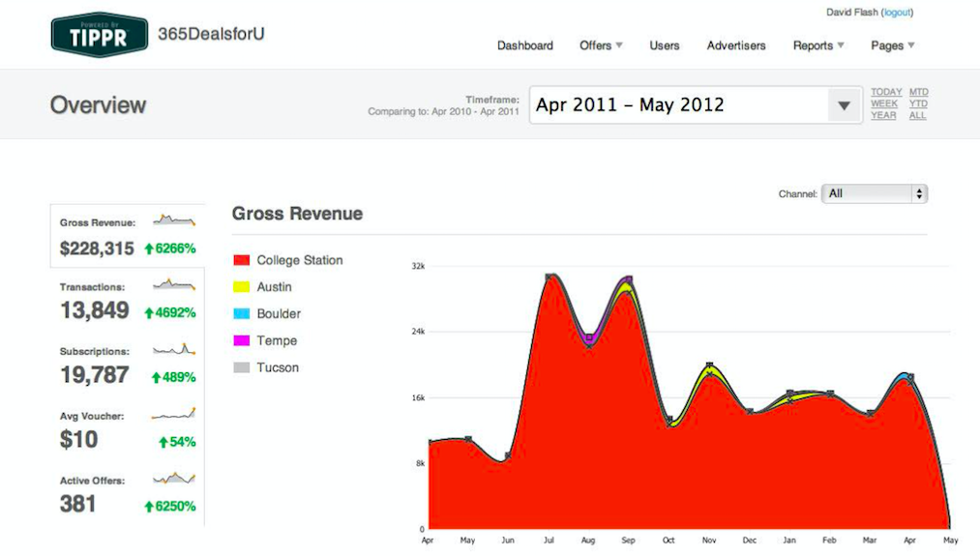This screenshot has height=556, width=980.
Task: Go to the Advertisers page
Action: tap(736, 45)
